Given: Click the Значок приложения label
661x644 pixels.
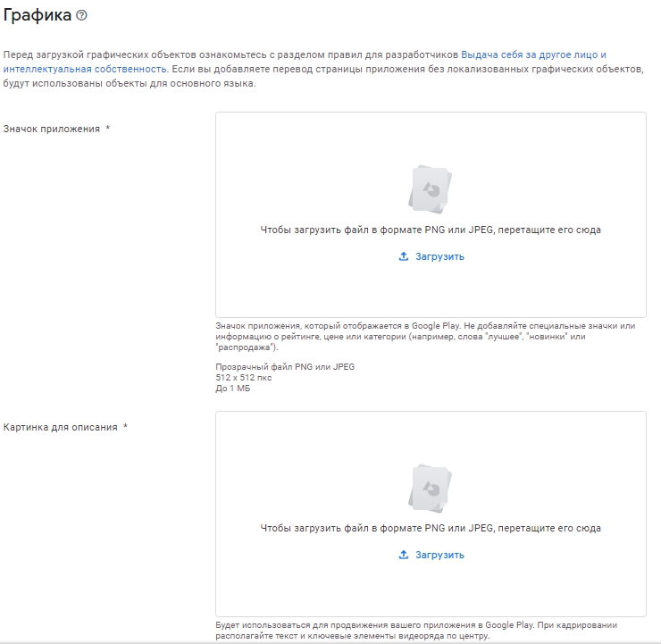Looking at the screenshot, I should (52, 129).
